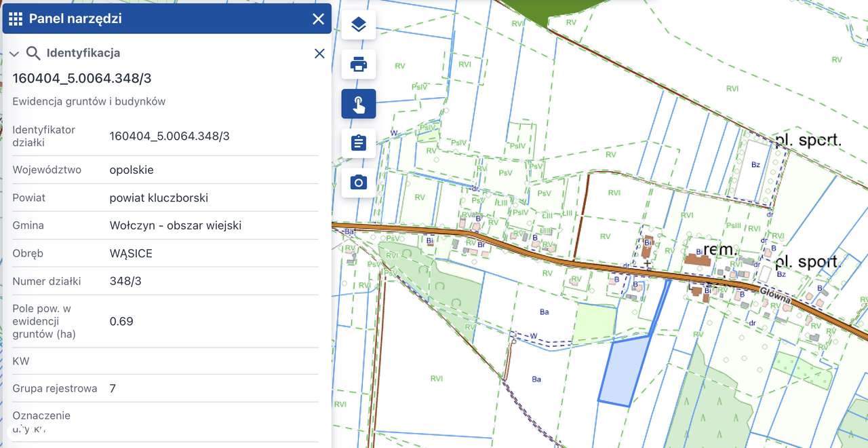Toggle the identification pointer tool
This screenshot has height=448, width=868.
[x=359, y=104]
